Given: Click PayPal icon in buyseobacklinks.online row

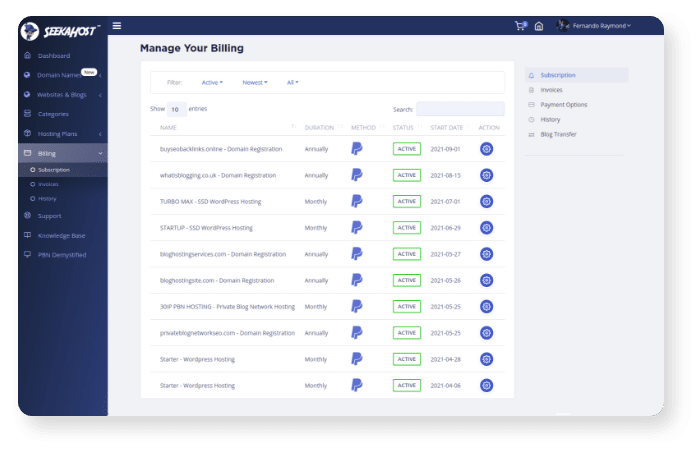Looking at the screenshot, I should tap(357, 149).
